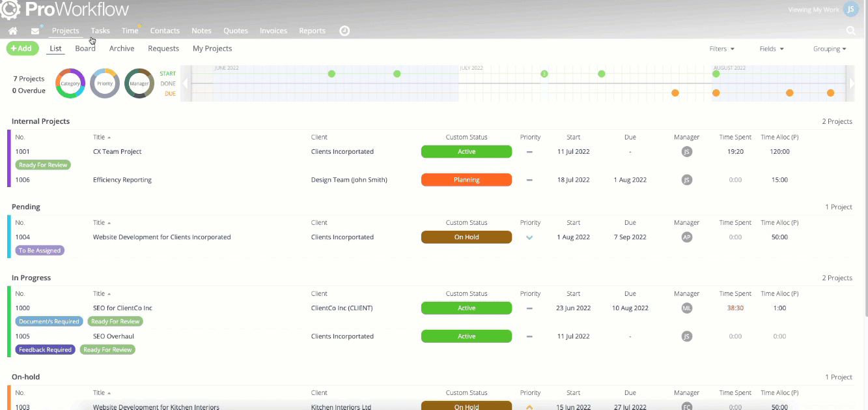The width and height of the screenshot is (868, 410).
Task: Advance the timeline with right arrow
Action: click(x=851, y=83)
